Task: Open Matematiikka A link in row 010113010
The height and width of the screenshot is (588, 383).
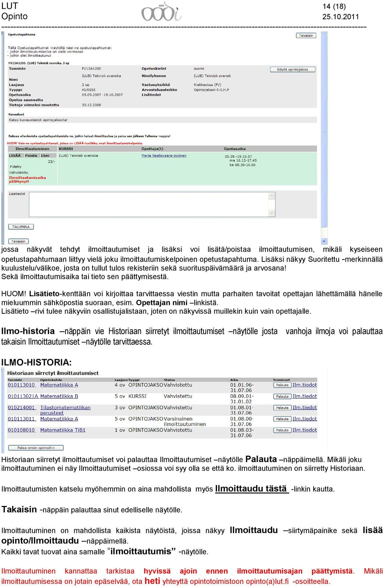Action: [x=59, y=385]
